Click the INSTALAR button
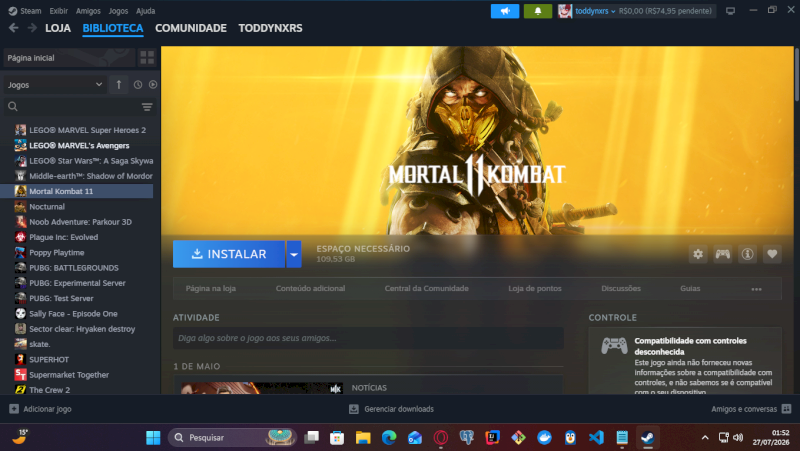 [x=229, y=254]
